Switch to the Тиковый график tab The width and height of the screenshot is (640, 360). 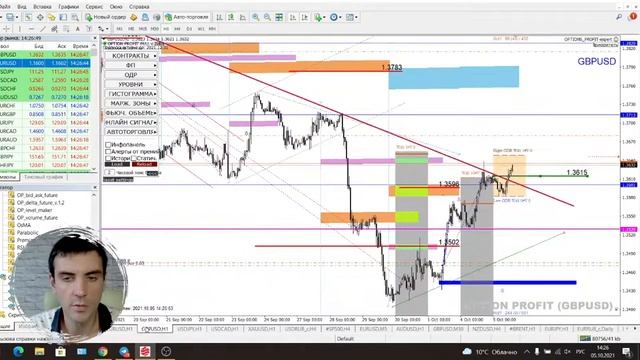(43, 177)
